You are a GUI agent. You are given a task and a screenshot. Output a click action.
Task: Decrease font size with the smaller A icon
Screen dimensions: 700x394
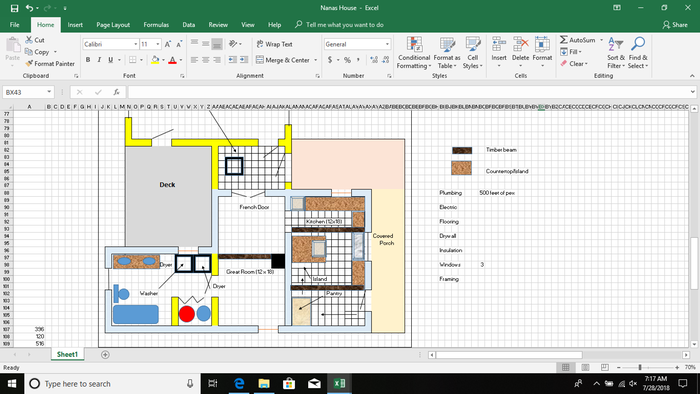(179, 44)
